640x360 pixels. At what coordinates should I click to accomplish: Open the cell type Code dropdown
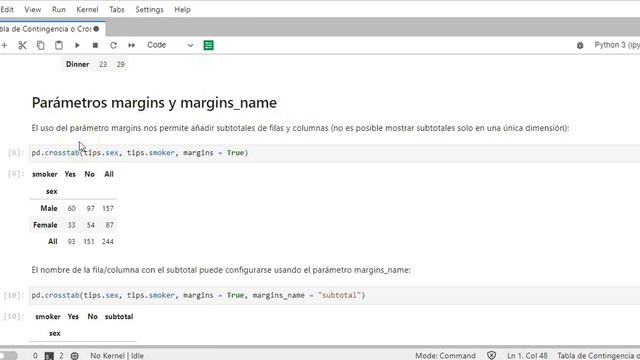coord(170,45)
